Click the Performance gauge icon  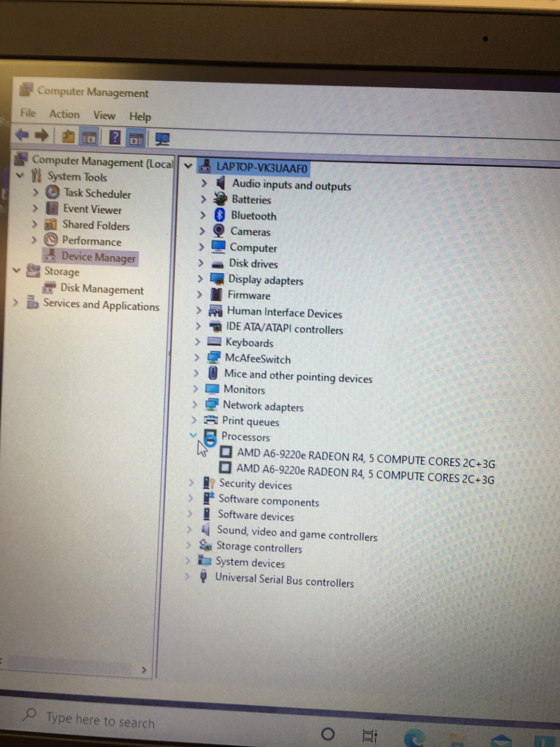pyautogui.click(x=50, y=240)
